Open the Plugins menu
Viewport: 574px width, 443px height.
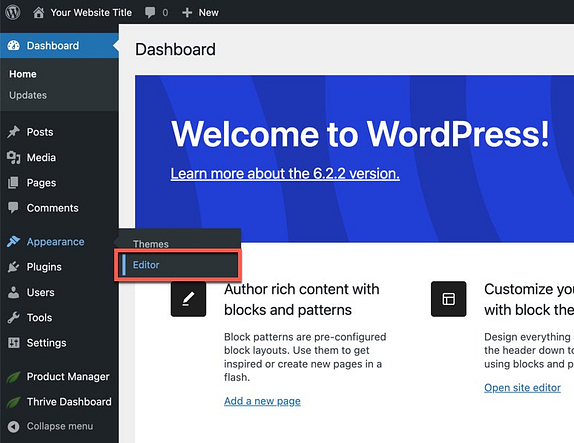pos(44,267)
